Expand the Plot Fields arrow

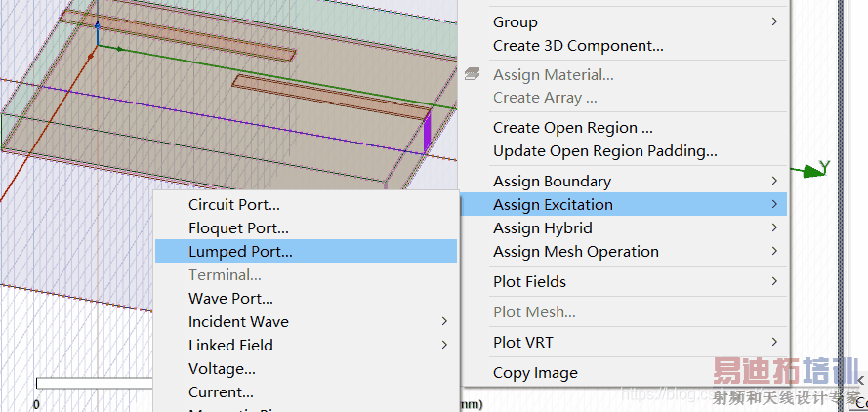[774, 281]
